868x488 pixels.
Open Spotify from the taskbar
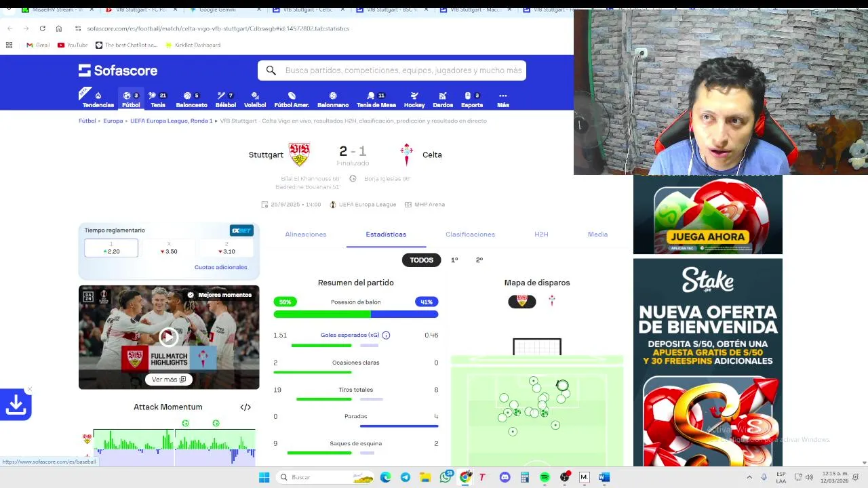[x=545, y=477]
